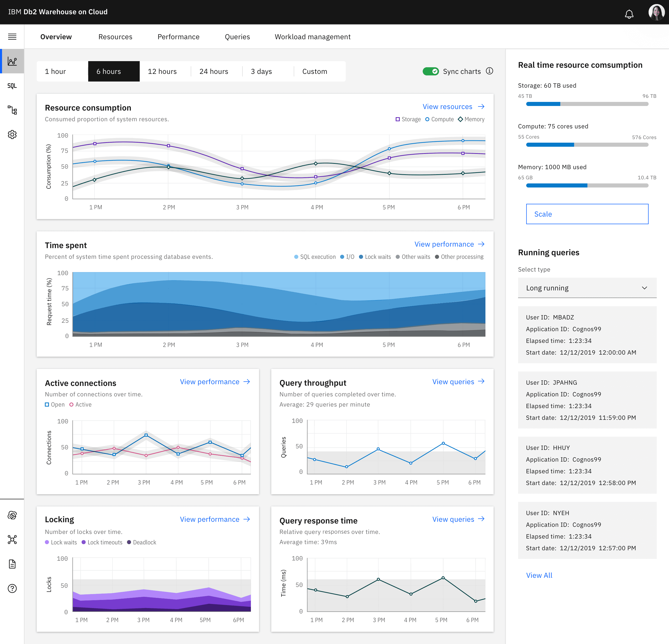Open the SQL editor sidebar icon
The height and width of the screenshot is (644, 669).
click(12, 86)
